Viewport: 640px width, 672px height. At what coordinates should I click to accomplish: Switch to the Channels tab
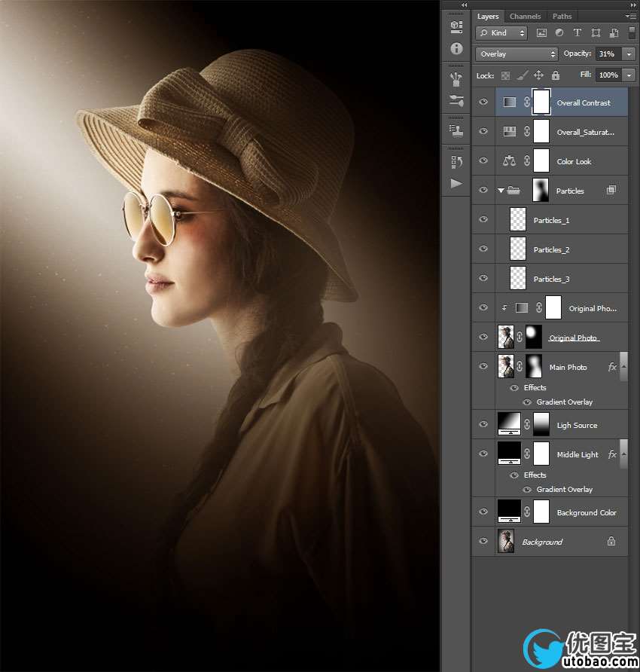point(526,17)
